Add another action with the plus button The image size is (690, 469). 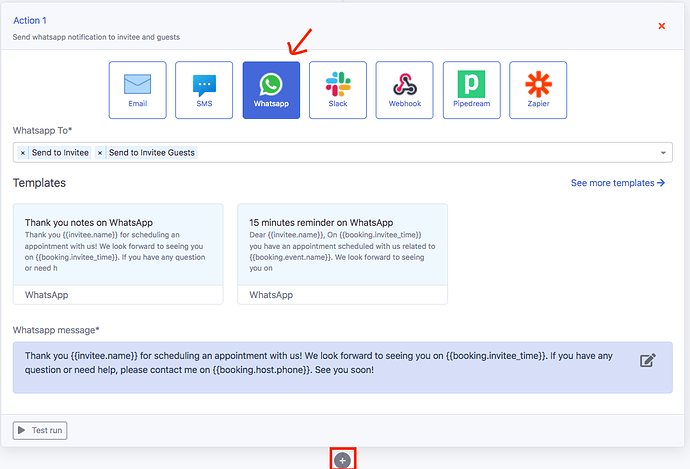point(342,460)
